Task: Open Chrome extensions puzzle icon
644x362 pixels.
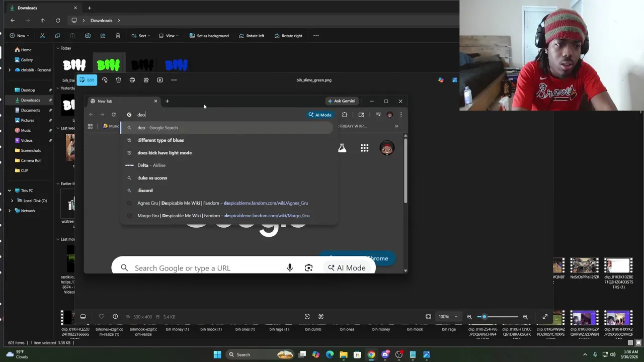Action: (345, 115)
